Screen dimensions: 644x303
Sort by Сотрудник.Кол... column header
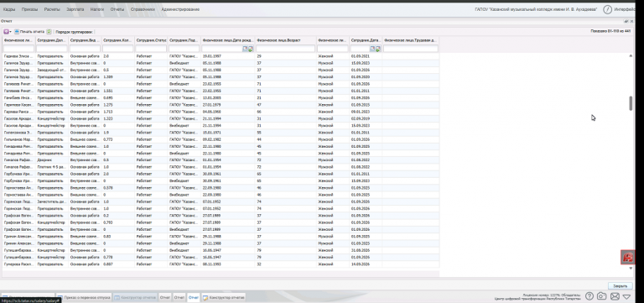point(118,40)
